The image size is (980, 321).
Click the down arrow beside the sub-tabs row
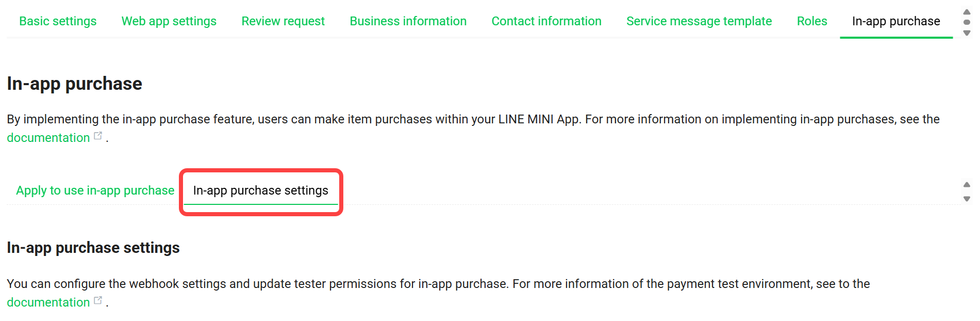tap(967, 199)
